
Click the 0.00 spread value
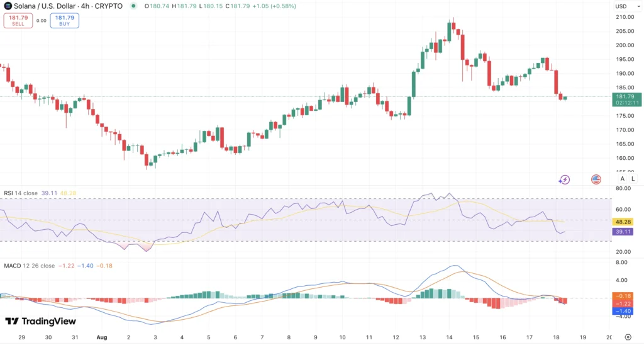point(41,21)
